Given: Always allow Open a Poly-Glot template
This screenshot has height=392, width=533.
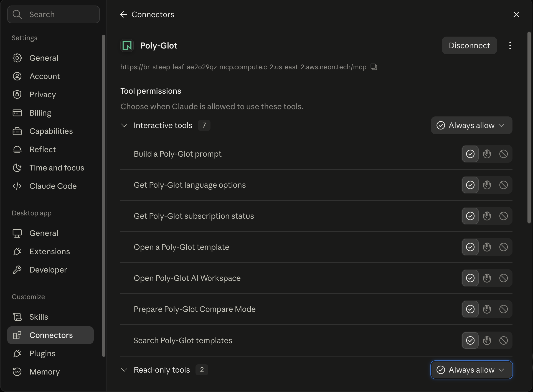Looking at the screenshot, I should click(x=470, y=247).
